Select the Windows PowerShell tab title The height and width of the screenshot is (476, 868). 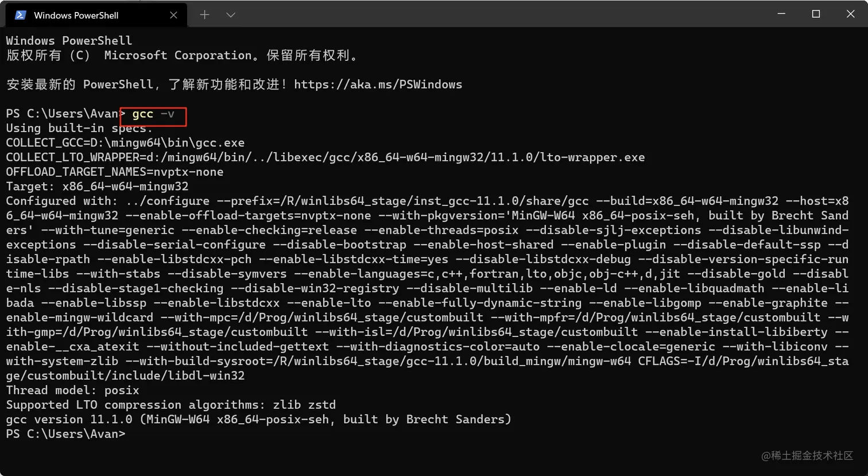[76, 16]
